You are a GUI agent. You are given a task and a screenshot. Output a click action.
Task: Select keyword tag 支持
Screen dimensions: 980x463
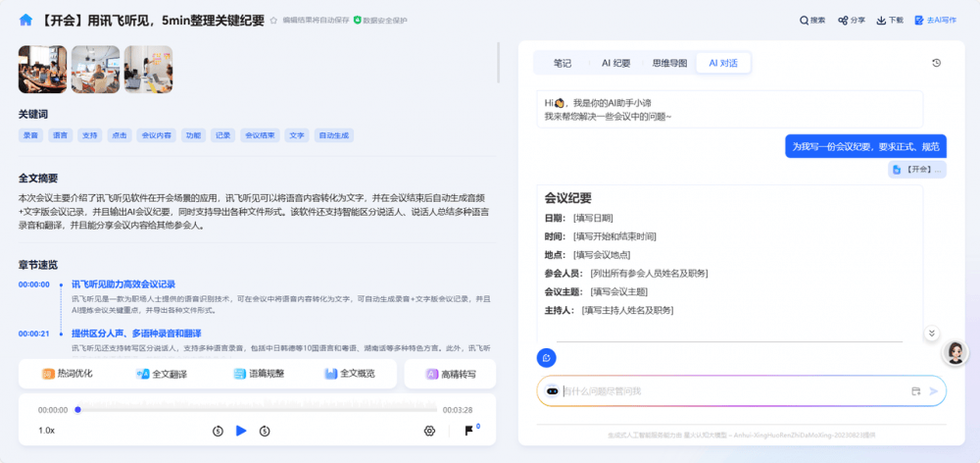pos(89,135)
